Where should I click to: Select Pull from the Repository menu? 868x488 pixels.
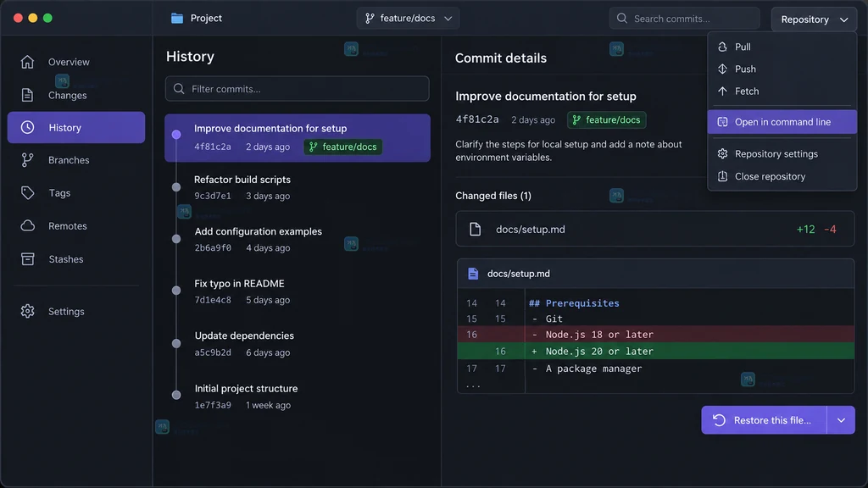point(782,47)
